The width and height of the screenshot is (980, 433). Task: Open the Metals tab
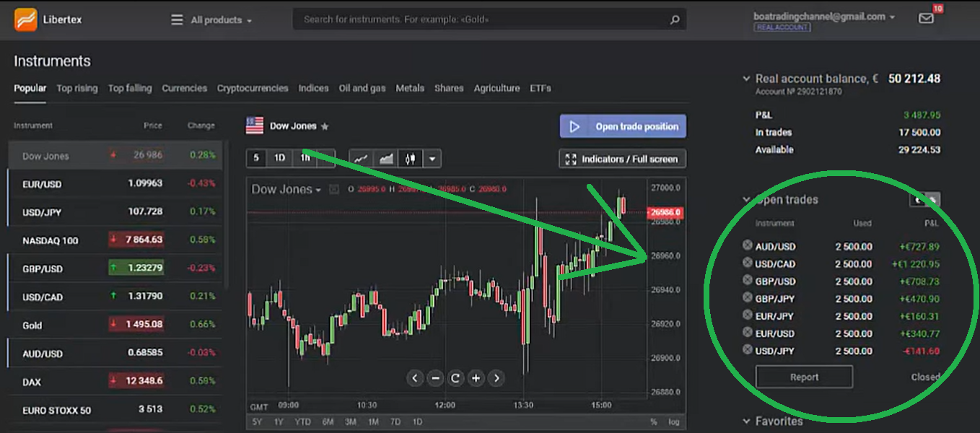(410, 88)
